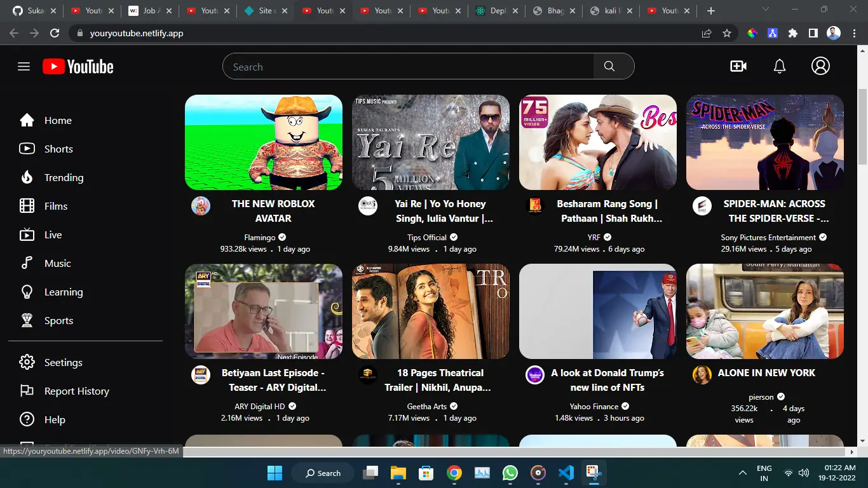Click the Films reel icon
Screen dimensions: 868x488
[27, 206]
